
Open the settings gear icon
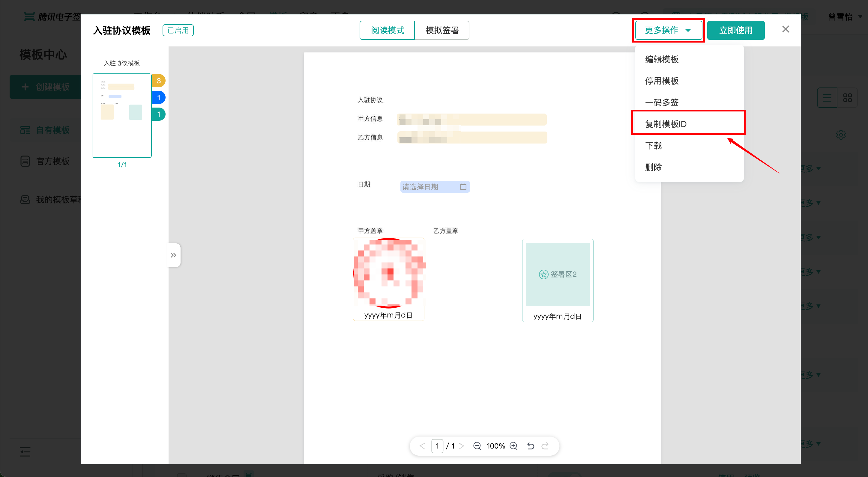(x=841, y=135)
